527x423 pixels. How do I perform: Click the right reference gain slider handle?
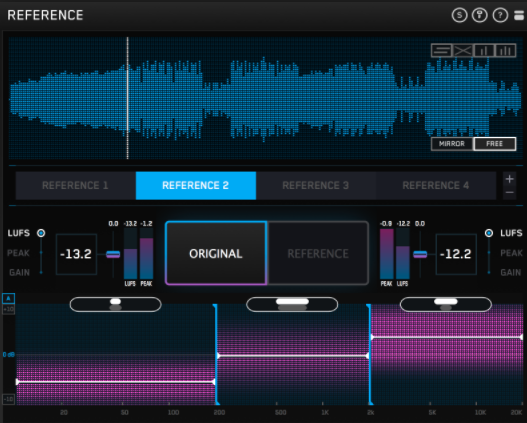420,254
